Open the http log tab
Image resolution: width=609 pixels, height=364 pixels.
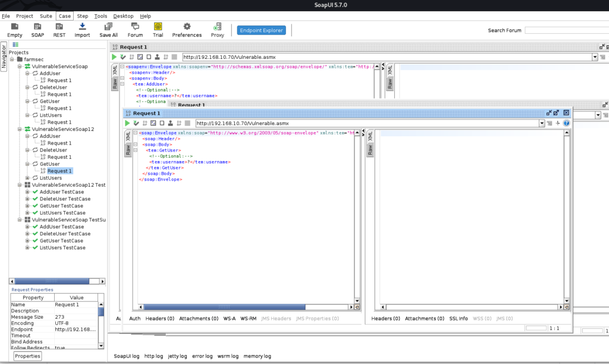click(x=153, y=356)
